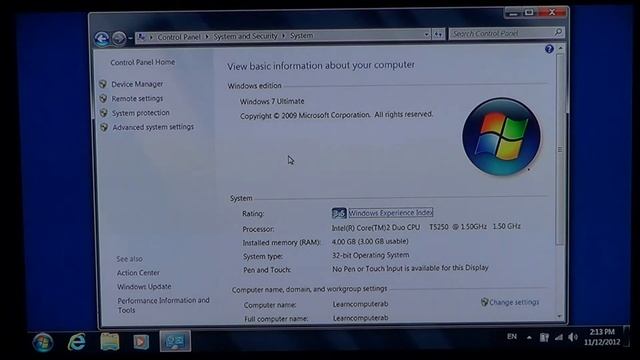Click the 32-bit Operating System value
Image resolution: width=640 pixels, height=360 pixels.
coord(370,255)
